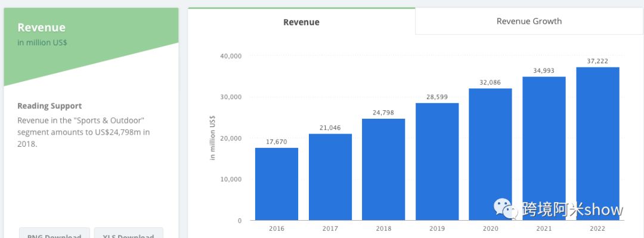Image resolution: width=644 pixels, height=238 pixels.
Task: Click the 32,086 value label
Action: click(490, 82)
